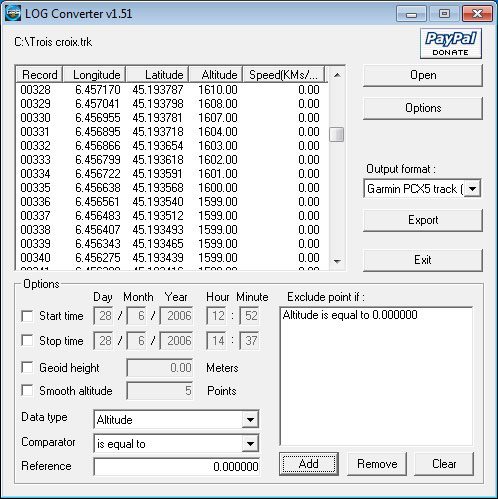Click the Start time month field

[137, 316]
